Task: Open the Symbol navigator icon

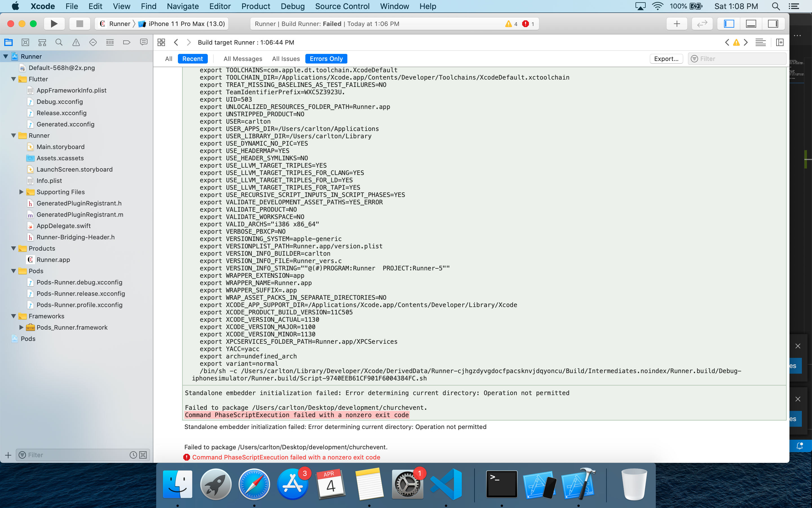Action: pos(42,42)
